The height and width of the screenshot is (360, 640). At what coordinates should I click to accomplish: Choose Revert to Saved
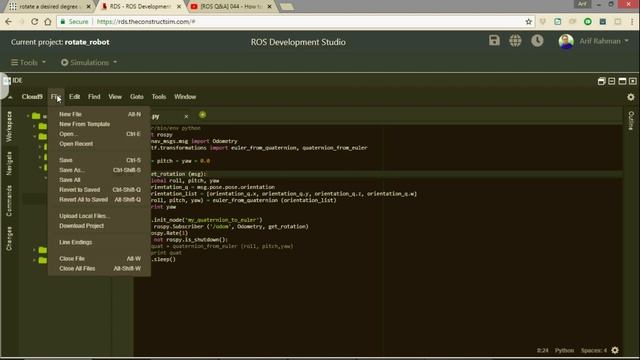[100, 190]
